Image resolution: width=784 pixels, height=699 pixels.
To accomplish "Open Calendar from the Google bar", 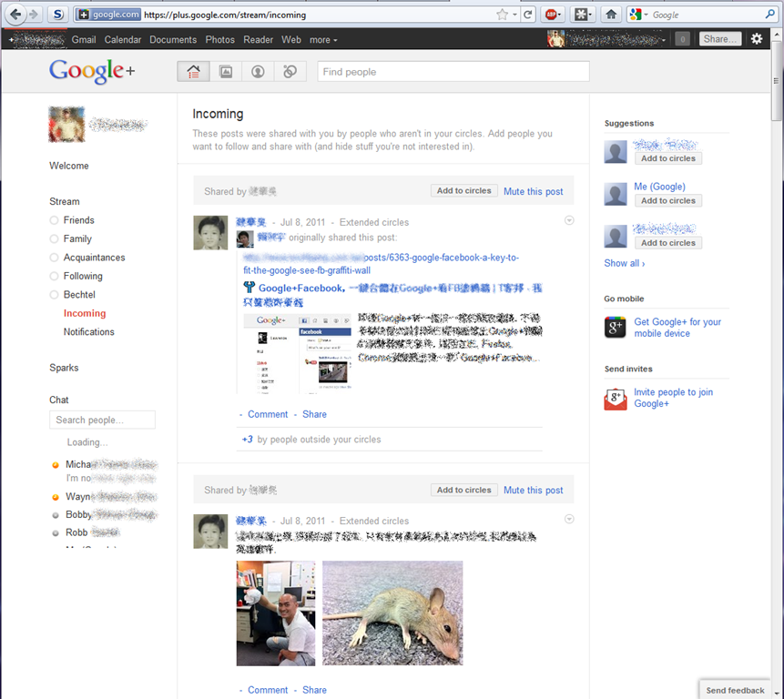I will pyautogui.click(x=123, y=39).
